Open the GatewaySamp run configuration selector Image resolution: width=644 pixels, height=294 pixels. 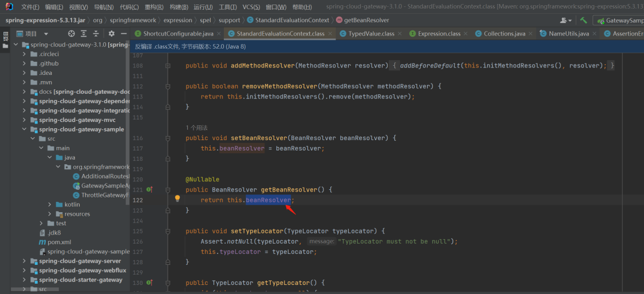coord(618,20)
